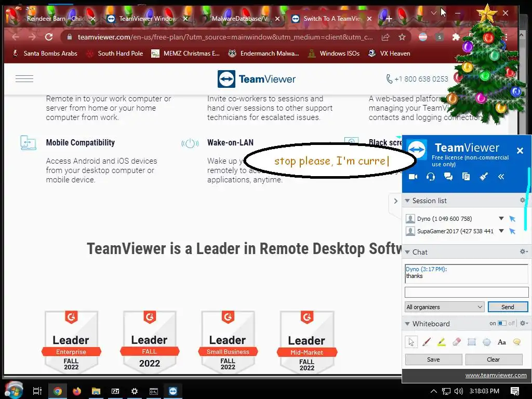Click the TeamViewer logo on webpage
Viewport: 532px width, 399px height.
pos(257,79)
